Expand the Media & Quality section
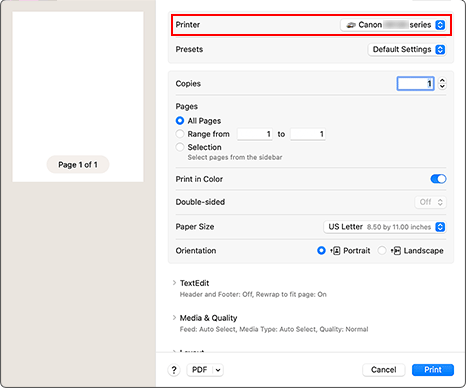 point(174,318)
